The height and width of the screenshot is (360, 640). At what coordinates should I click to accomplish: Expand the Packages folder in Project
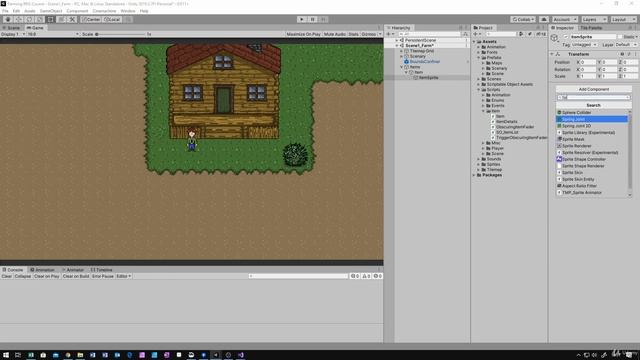(x=474, y=175)
